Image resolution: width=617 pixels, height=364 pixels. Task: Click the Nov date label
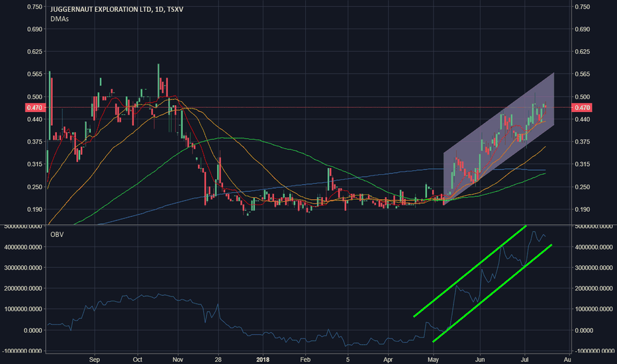tap(178, 359)
